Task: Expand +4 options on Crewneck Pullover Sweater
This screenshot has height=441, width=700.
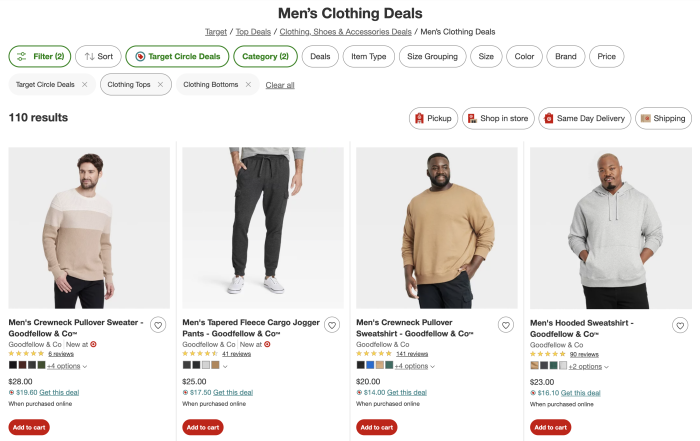Action: click(x=67, y=366)
